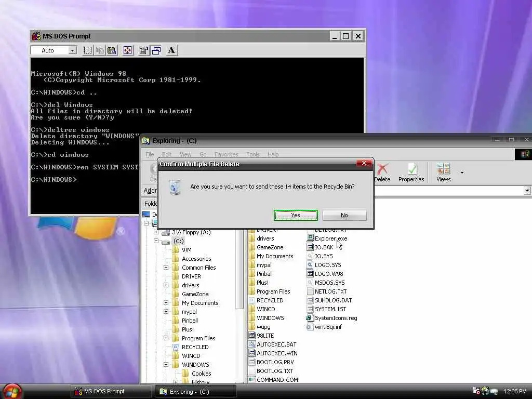Collapse the WINDOWS tree node
The height and width of the screenshot is (399, 532).
tap(166, 364)
